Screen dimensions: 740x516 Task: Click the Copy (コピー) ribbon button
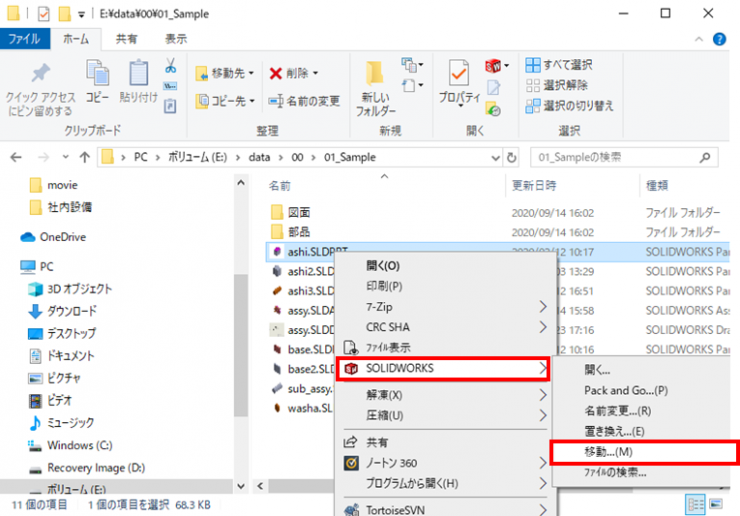(97, 81)
